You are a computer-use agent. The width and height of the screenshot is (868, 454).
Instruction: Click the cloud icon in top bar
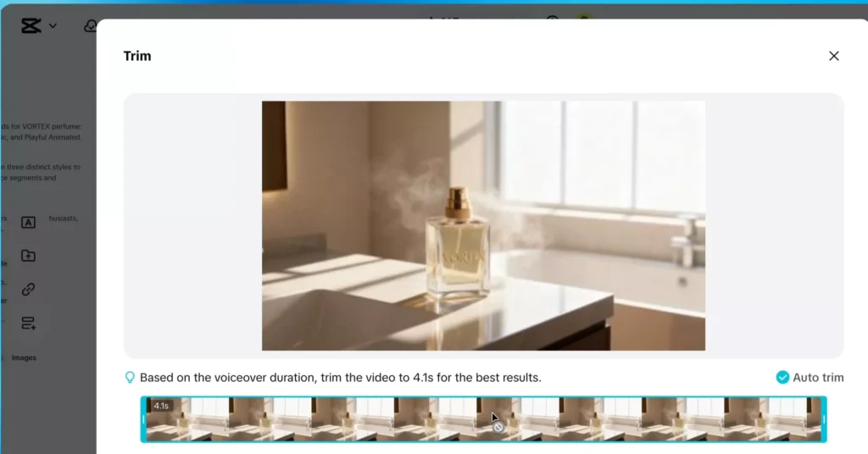click(89, 25)
